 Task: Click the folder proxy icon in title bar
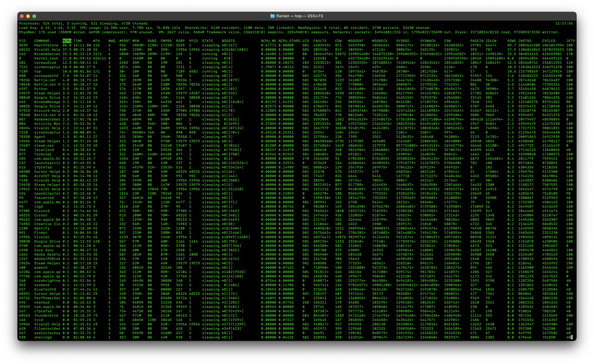point(272,16)
